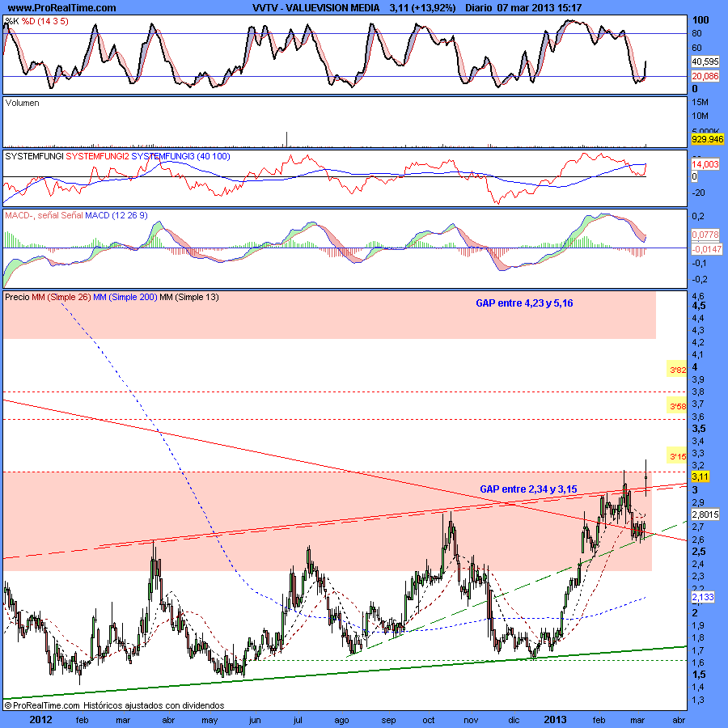Select the GAP entre 2,34 y 3,15 annotation
728x728 pixels.
tap(528, 489)
